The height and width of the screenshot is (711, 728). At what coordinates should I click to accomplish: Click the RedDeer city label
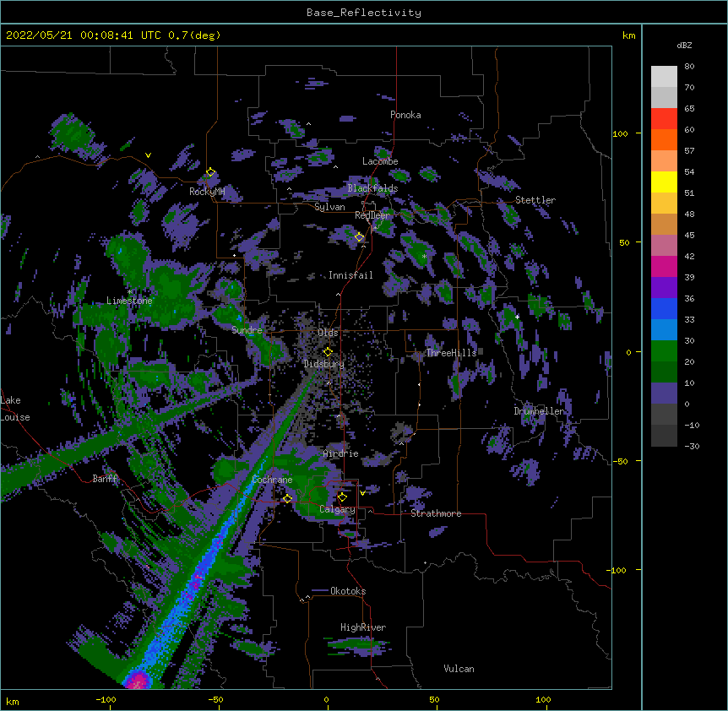pyautogui.click(x=372, y=215)
